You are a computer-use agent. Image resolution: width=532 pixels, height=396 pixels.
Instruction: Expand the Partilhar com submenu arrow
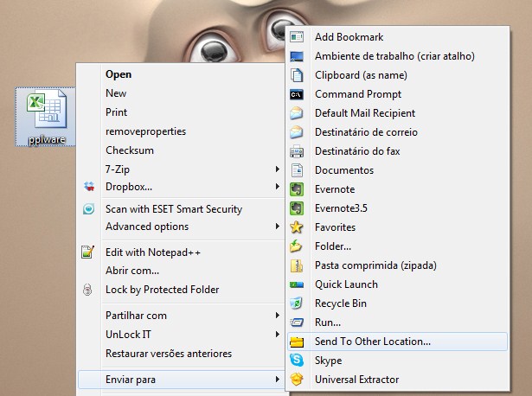click(x=278, y=316)
